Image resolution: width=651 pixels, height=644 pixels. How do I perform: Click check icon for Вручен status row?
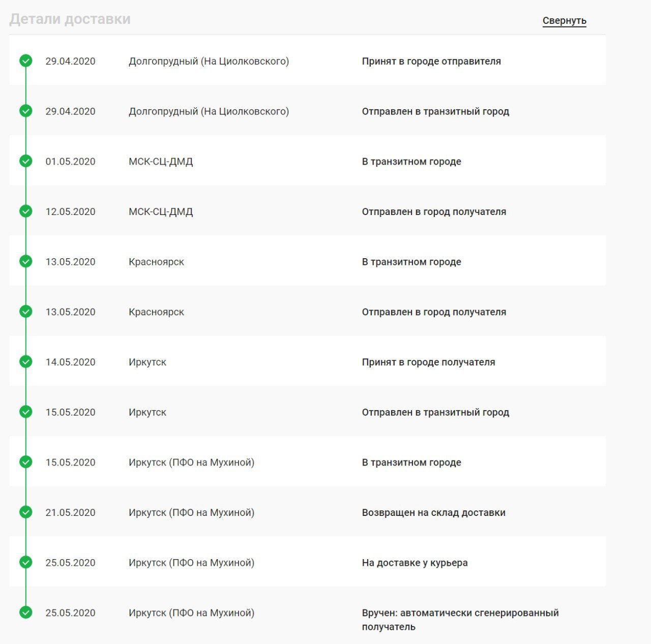[x=26, y=612]
